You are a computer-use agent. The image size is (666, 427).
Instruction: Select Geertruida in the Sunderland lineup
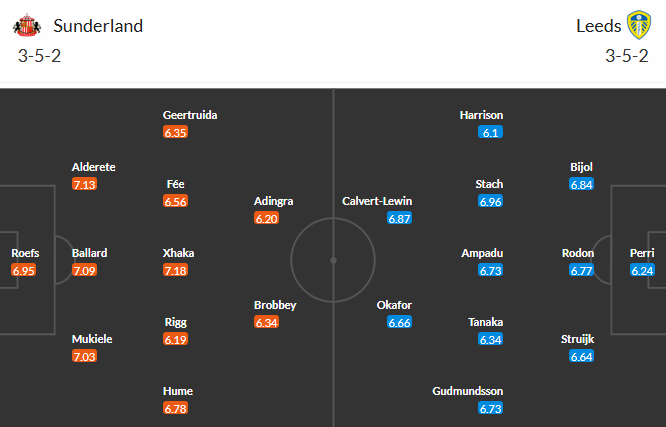click(x=190, y=115)
